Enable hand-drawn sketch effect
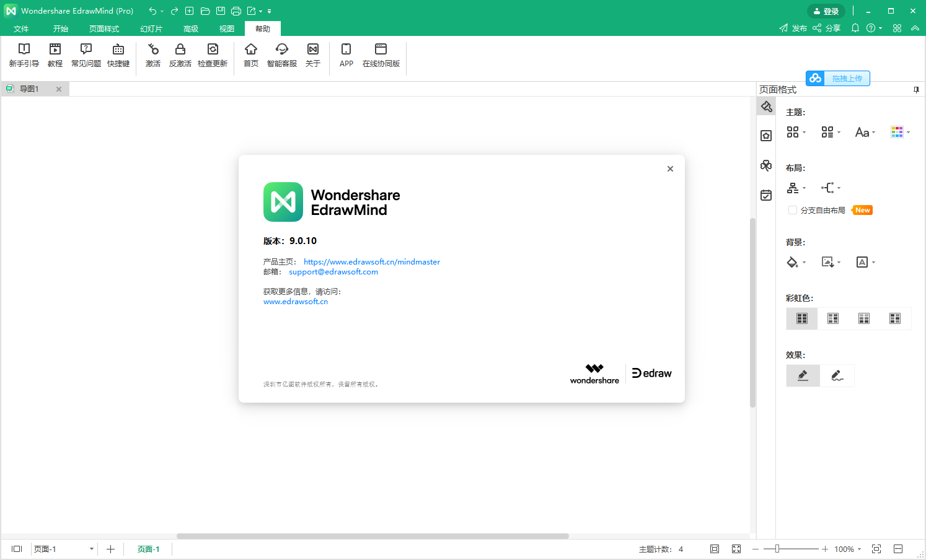Viewport: 926px width, 560px height. point(837,375)
